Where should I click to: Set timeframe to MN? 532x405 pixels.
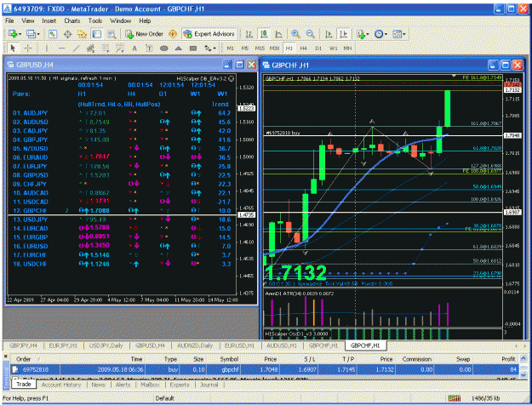347,48
